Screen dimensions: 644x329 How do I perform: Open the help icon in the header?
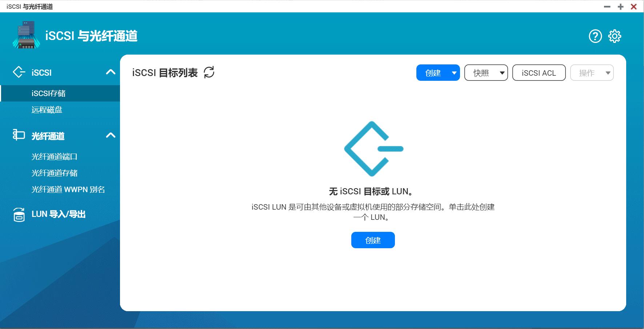tap(595, 36)
